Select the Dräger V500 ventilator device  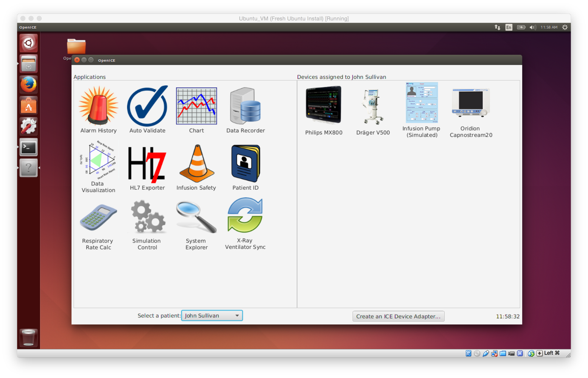[373, 112]
